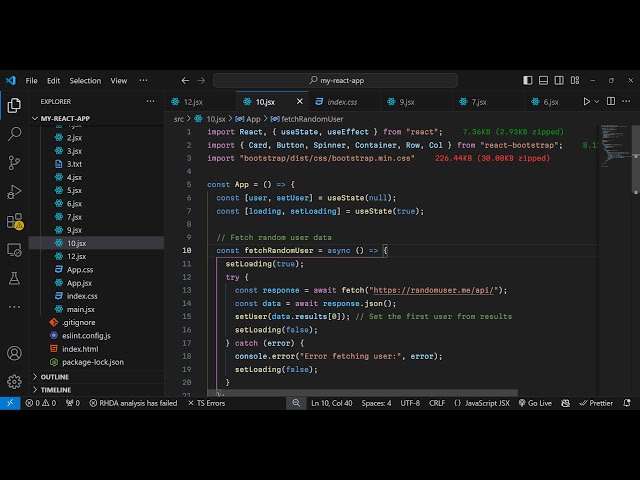Open Run and Debug view
The width and height of the screenshot is (640, 480).
pos(14,191)
